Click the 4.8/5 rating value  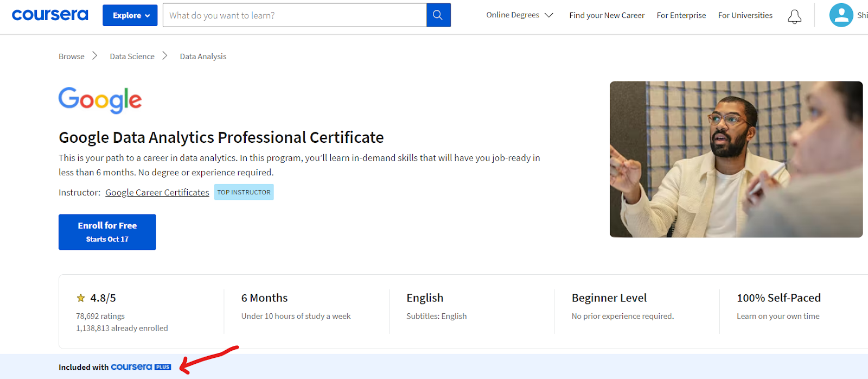[x=103, y=298]
